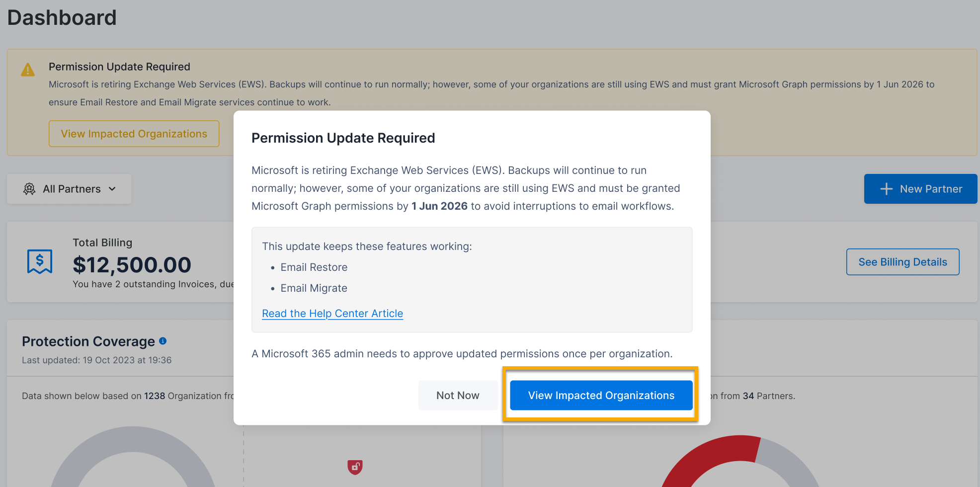Open the Read the Help Center Article link
The image size is (980, 487).
(332, 314)
